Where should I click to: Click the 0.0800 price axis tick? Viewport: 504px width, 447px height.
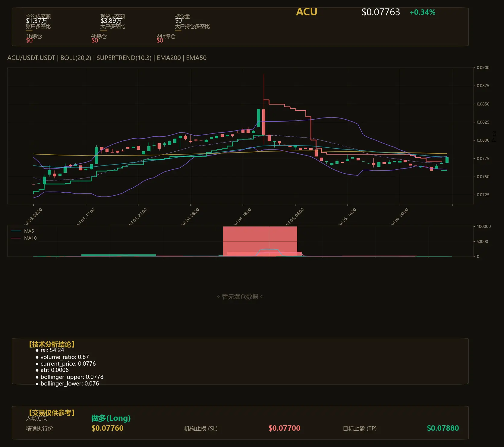tap(483, 140)
